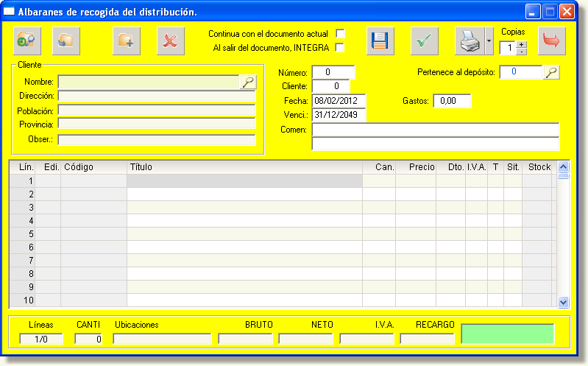
Task: Click the Can. column header
Action: (379, 167)
